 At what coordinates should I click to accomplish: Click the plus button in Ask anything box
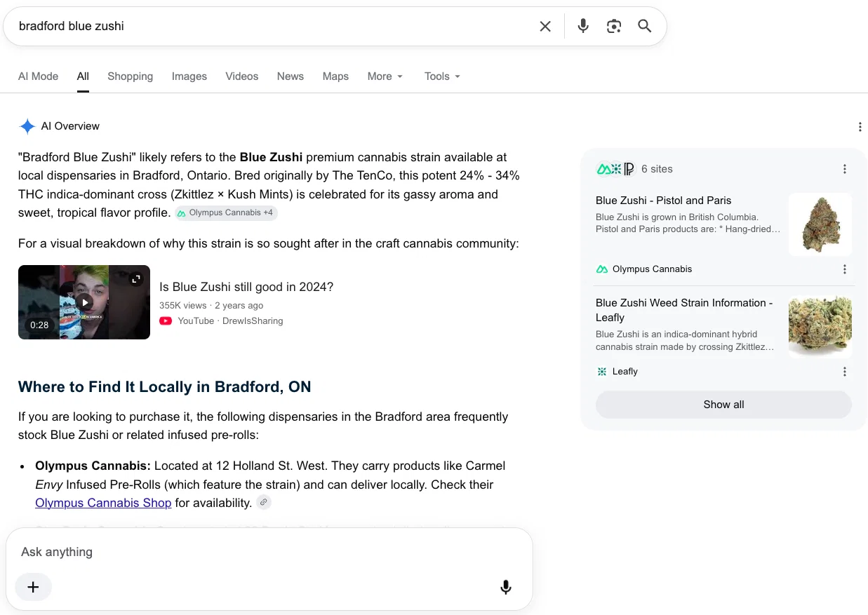coord(33,587)
